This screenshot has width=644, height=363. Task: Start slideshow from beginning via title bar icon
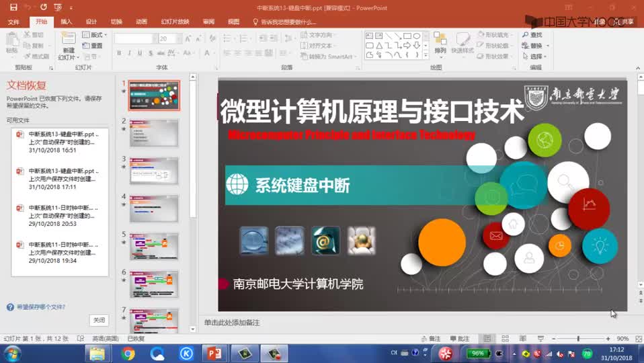[58, 7]
